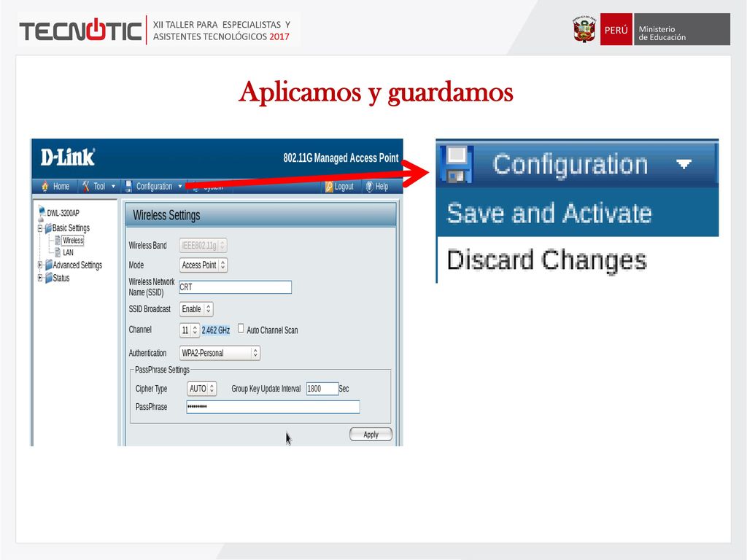Click the small Configuration dropdown arrow in toolbar
747x560 pixels.
click(180, 186)
